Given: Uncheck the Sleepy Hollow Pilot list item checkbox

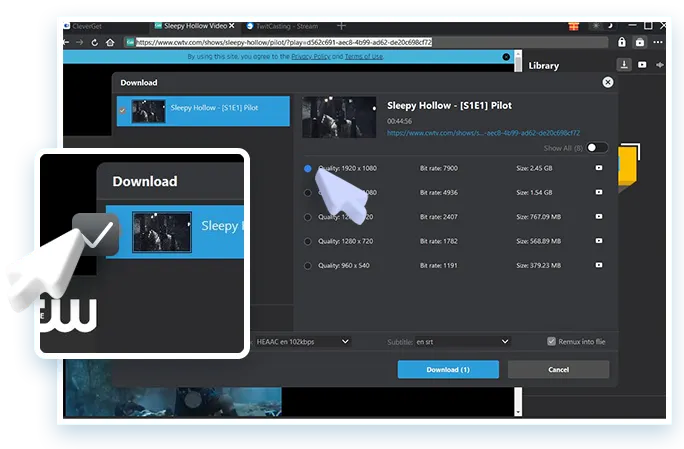Looking at the screenshot, I should [123, 110].
